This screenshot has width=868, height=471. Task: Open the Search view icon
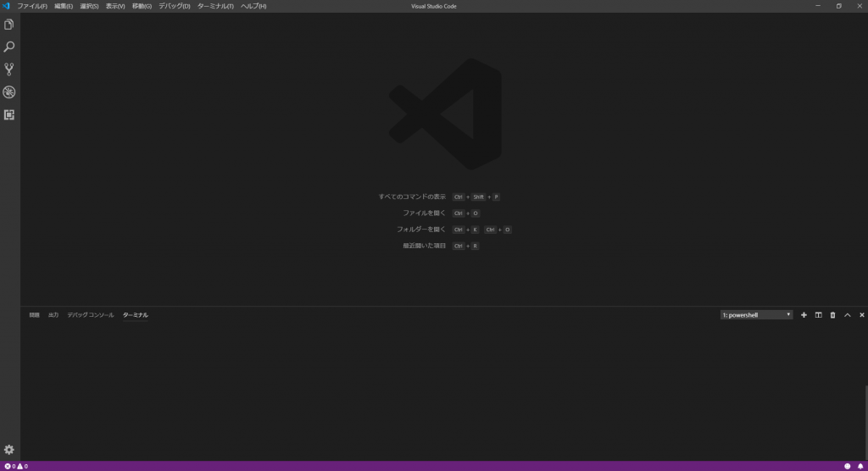point(8,47)
